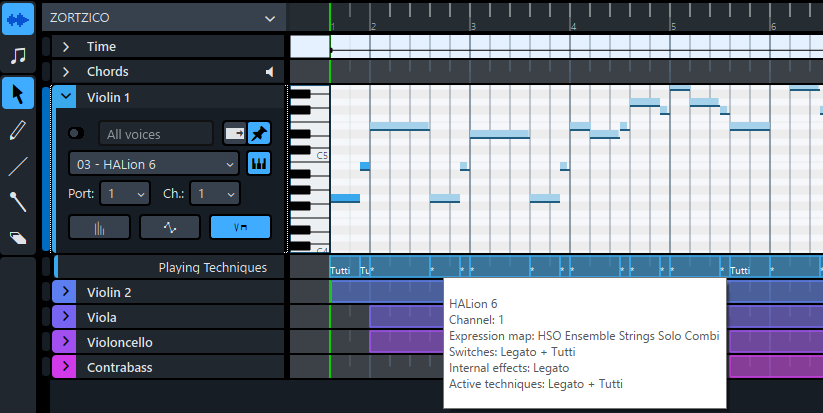
Task: Click the All voices field
Action: 156,133
